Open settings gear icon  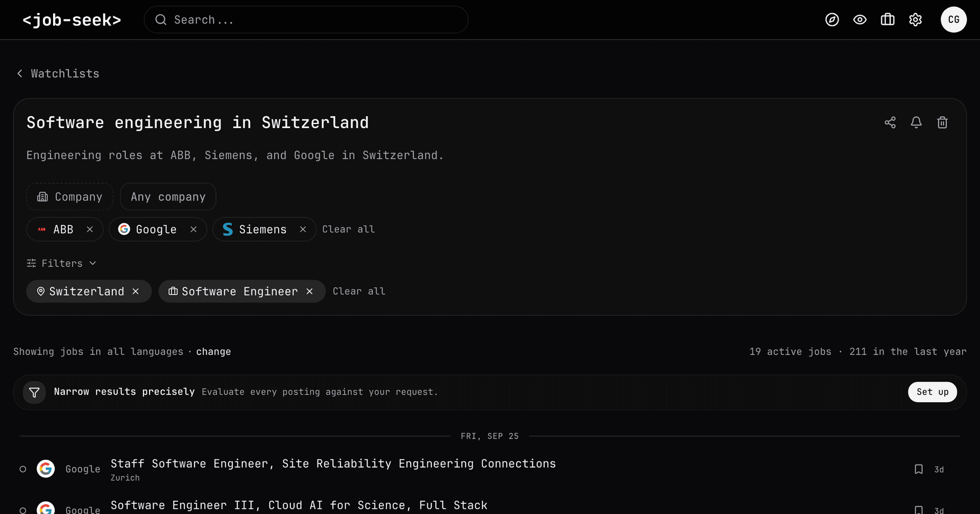coord(916,20)
